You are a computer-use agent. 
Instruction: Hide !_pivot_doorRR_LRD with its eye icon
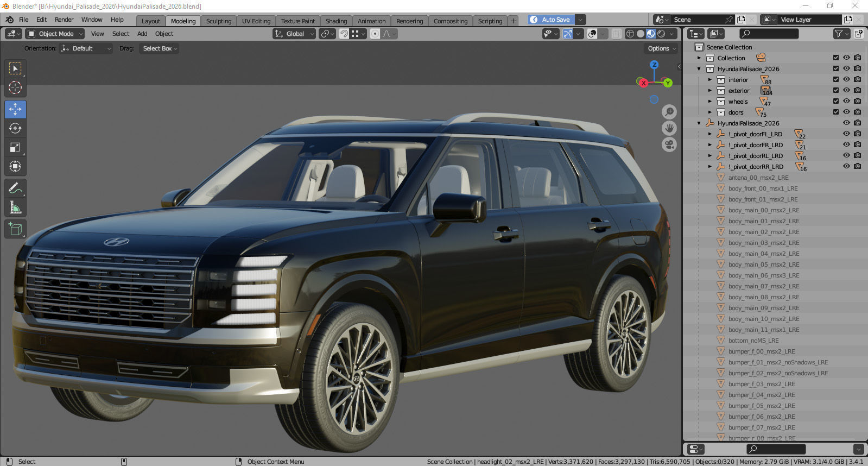point(846,166)
